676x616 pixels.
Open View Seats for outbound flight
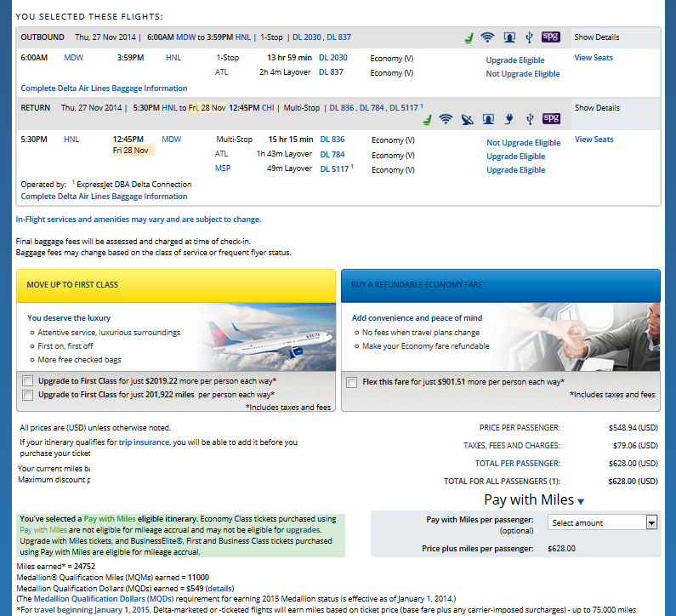coord(594,58)
